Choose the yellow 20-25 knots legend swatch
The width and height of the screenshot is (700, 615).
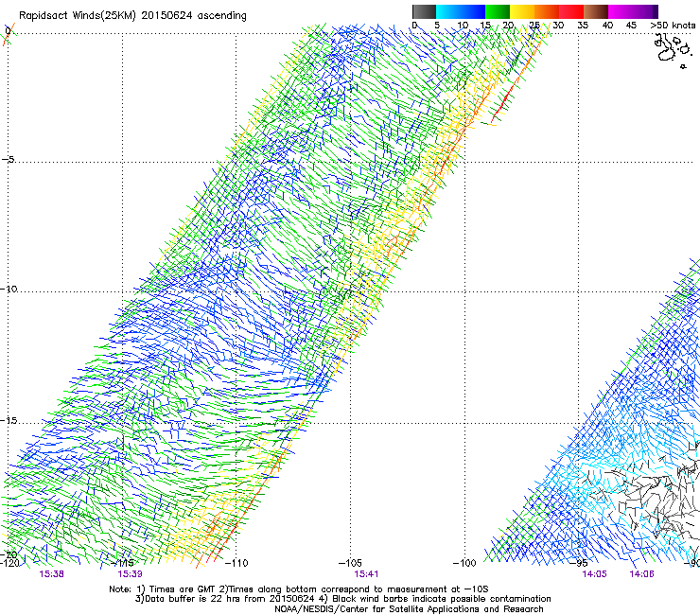pos(522,11)
